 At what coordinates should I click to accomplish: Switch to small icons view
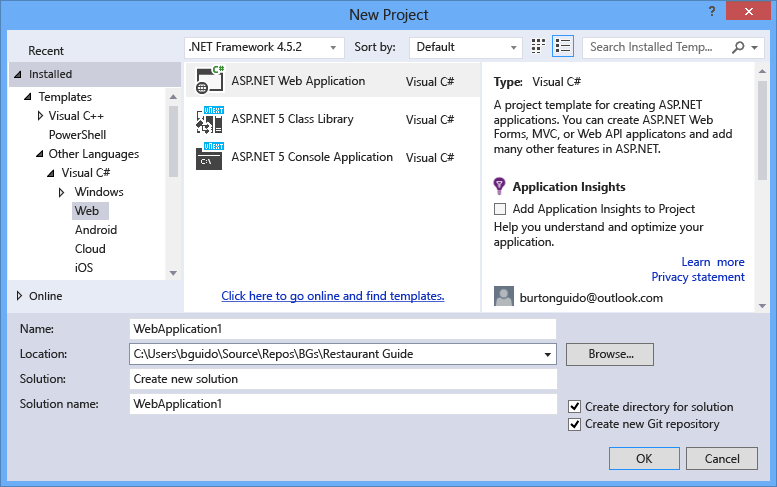point(539,47)
